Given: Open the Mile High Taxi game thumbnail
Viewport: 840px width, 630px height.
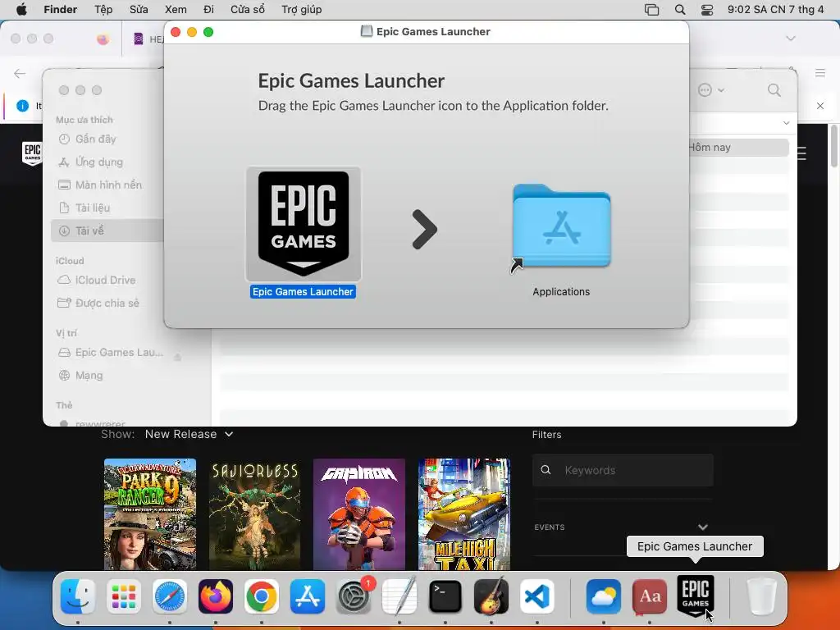Looking at the screenshot, I should pos(464,514).
